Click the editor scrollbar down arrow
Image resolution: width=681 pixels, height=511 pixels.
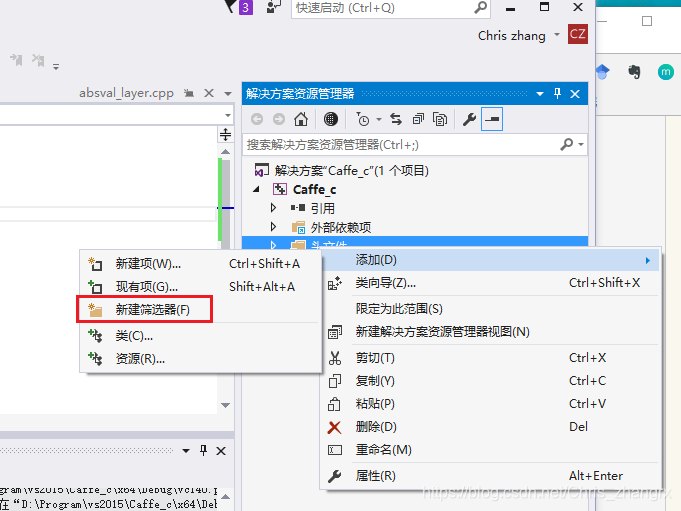(x=225, y=405)
